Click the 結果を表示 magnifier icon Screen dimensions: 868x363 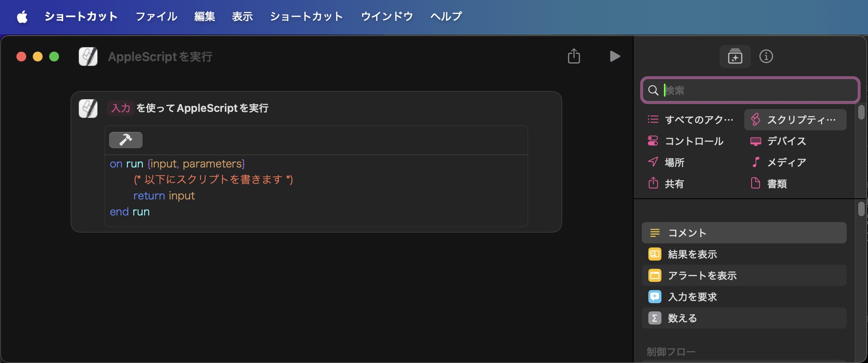pyautogui.click(x=655, y=254)
